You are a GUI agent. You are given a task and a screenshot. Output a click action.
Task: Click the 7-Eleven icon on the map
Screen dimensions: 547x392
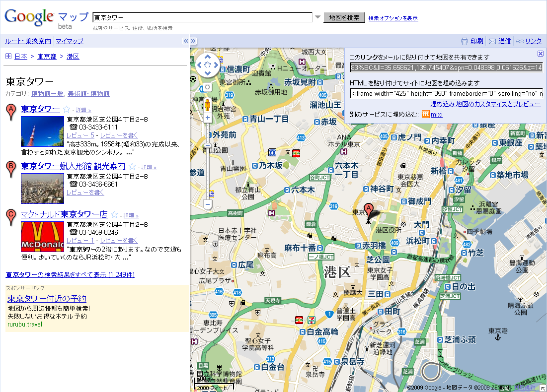point(311,320)
